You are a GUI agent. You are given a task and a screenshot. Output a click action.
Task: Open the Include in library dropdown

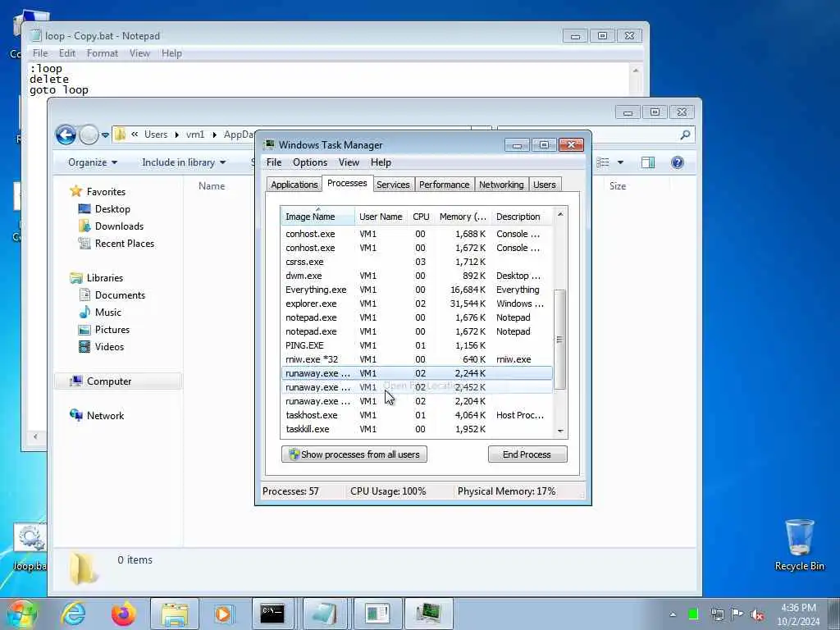(x=184, y=162)
